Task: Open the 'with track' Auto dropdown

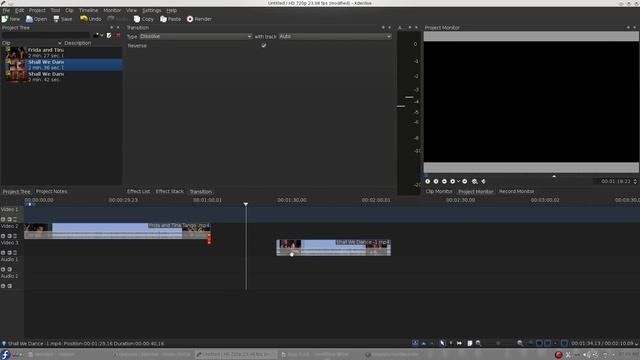Action: [x=335, y=36]
